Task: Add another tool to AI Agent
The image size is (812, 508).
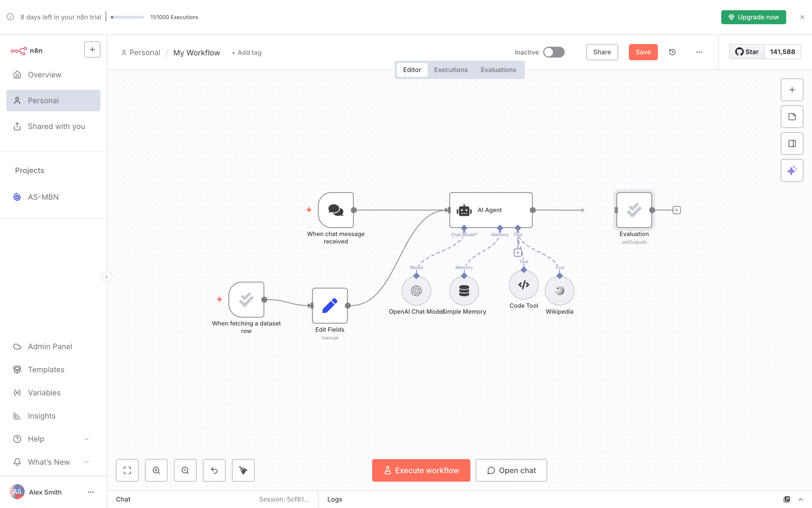Action: [x=518, y=253]
